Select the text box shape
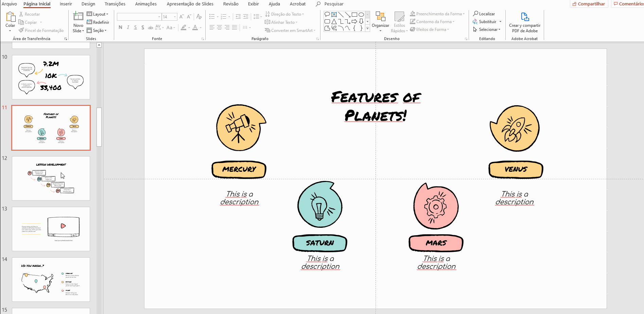The width and height of the screenshot is (644, 314). coord(334,15)
